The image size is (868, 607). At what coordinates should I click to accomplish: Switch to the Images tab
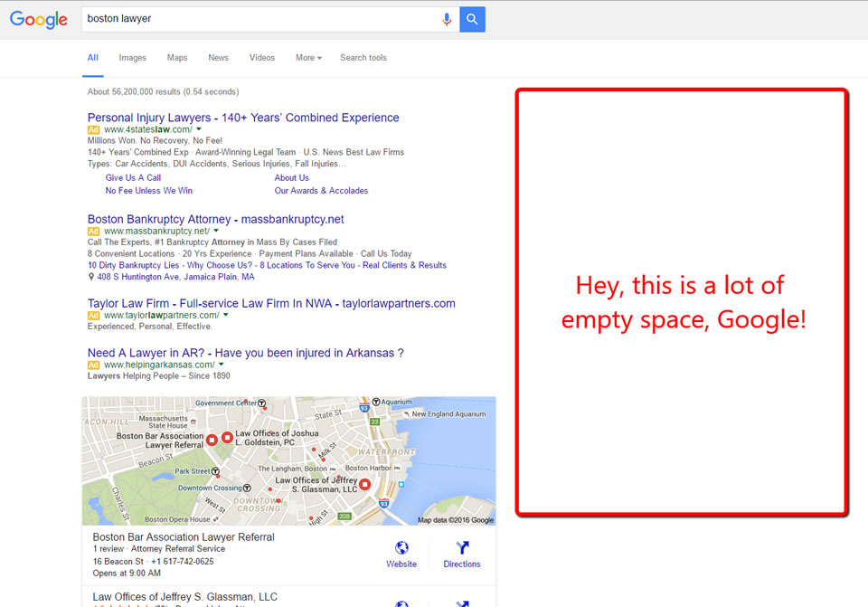pyautogui.click(x=133, y=58)
